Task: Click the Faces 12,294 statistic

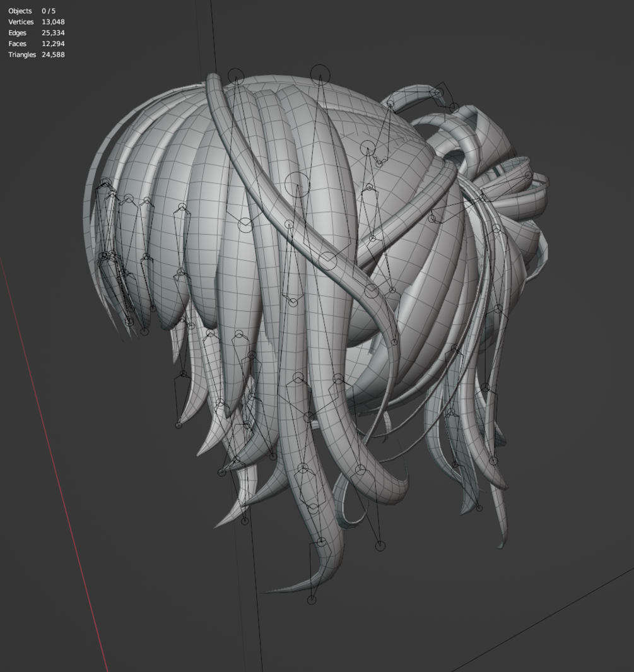Action: pos(37,44)
